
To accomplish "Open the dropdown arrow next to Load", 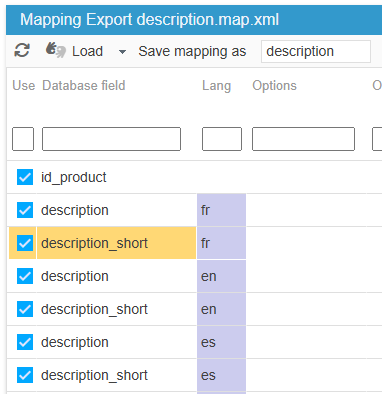I will [122, 52].
